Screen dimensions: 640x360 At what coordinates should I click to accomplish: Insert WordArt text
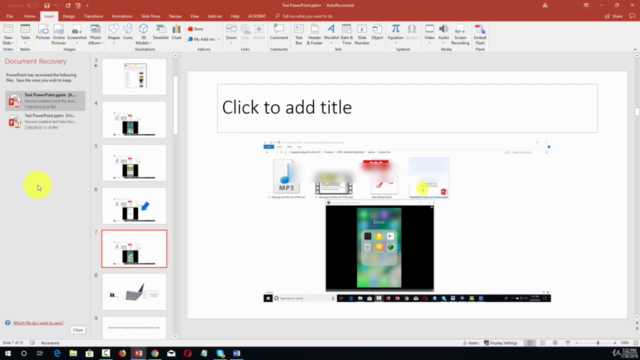tap(331, 33)
